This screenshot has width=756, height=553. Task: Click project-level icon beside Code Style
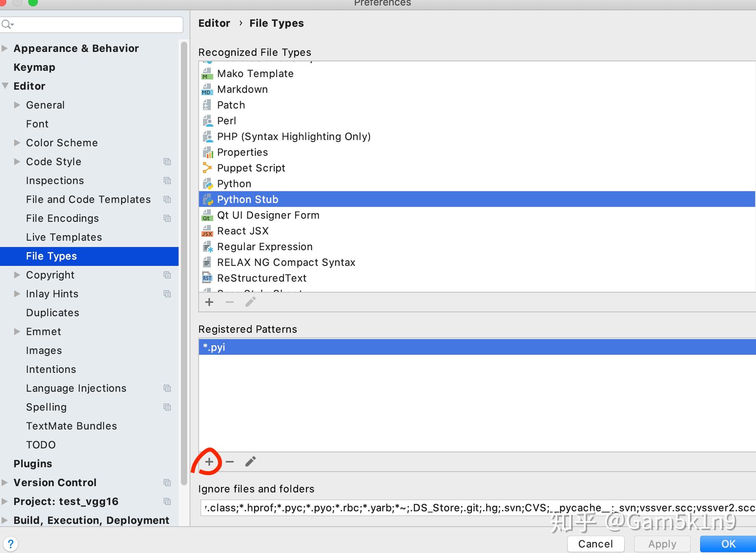pyautogui.click(x=167, y=162)
